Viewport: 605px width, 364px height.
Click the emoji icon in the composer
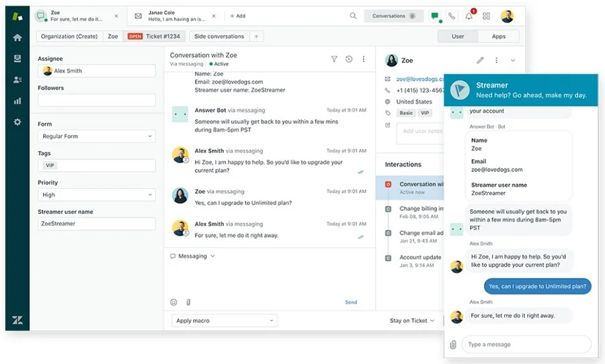click(173, 302)
